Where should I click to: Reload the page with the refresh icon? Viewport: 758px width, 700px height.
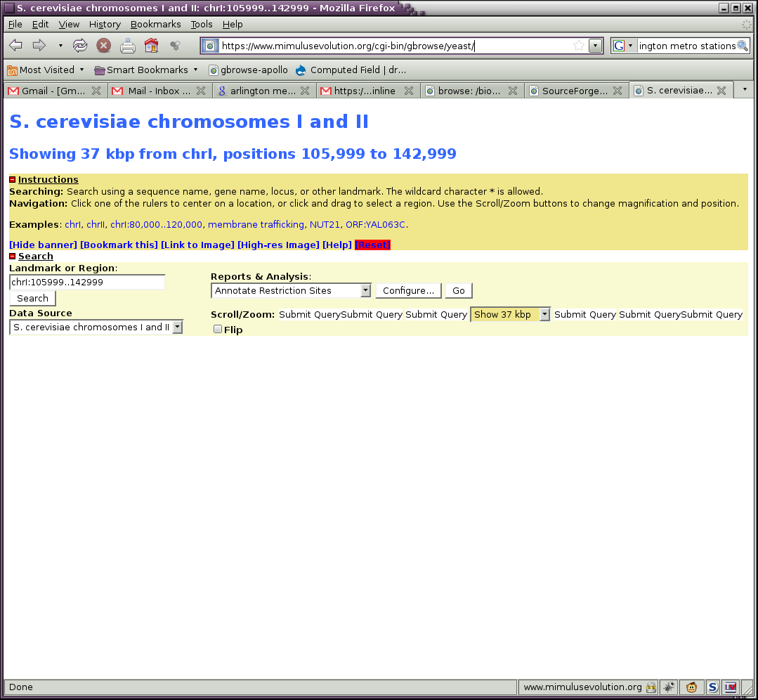point(80,46)
